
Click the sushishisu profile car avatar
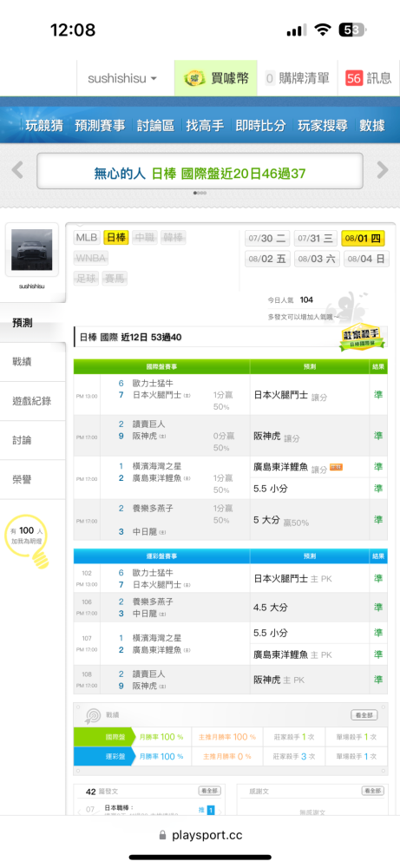(31, 250)
